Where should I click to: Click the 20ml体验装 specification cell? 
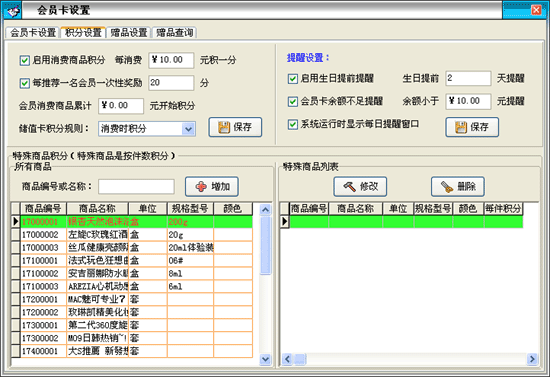tap(190, 248)
